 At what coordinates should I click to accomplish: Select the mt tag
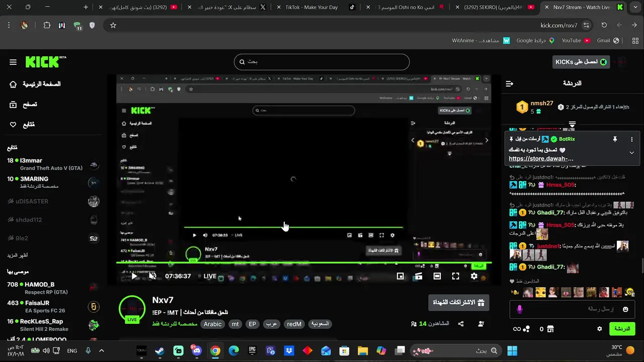[235, 324]
